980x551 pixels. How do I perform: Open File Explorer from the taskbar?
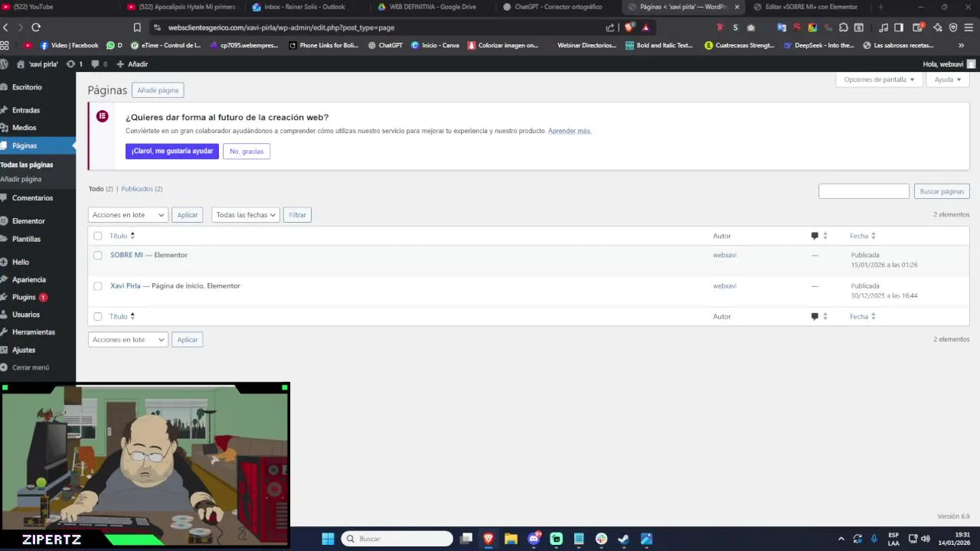tap(511, 539)
